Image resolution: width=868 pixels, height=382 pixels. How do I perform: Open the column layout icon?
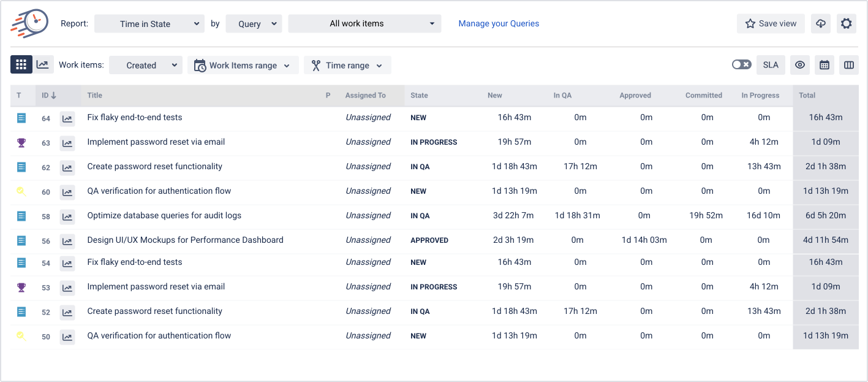coord(848,65)
